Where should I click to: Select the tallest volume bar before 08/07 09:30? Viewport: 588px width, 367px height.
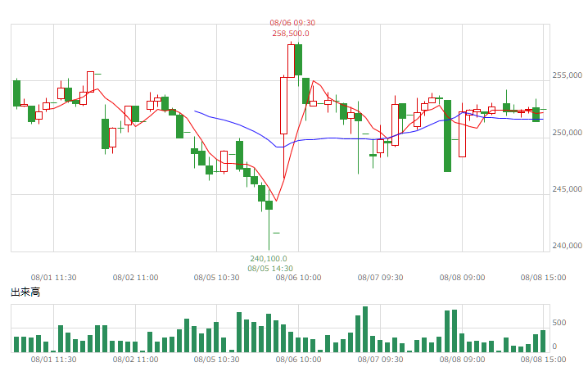click(x=365, y=329)
